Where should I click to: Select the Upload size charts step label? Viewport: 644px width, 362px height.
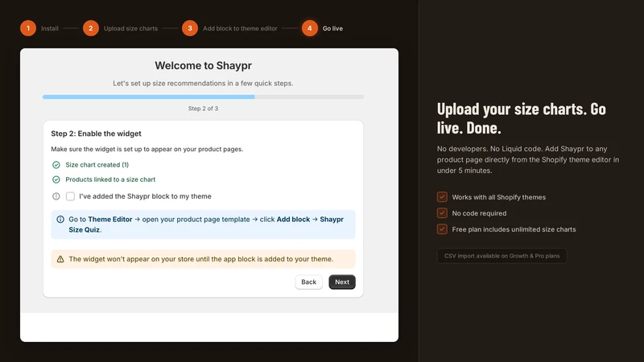(130, 28)
